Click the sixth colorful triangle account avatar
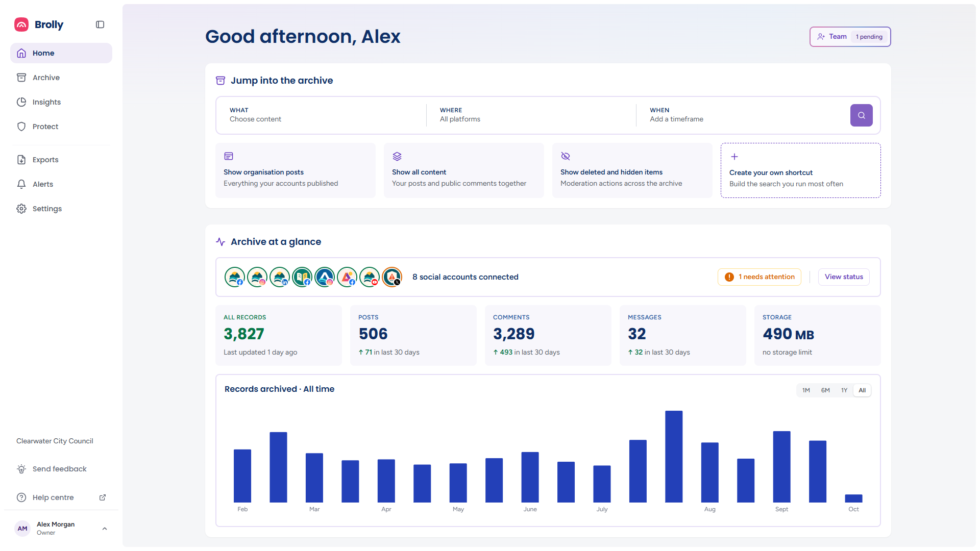Screen dimensions: 980x551 347,277
